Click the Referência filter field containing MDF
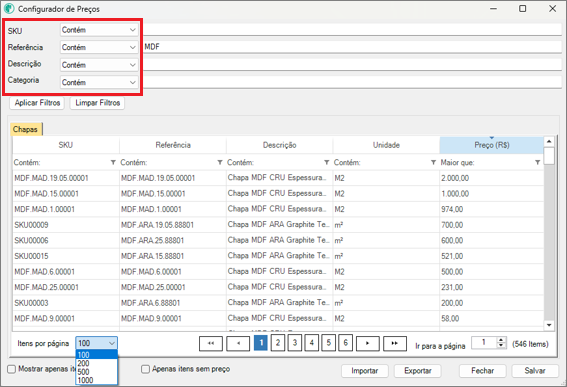Screen dimensions: 567x387 click(x=353, y=47)
